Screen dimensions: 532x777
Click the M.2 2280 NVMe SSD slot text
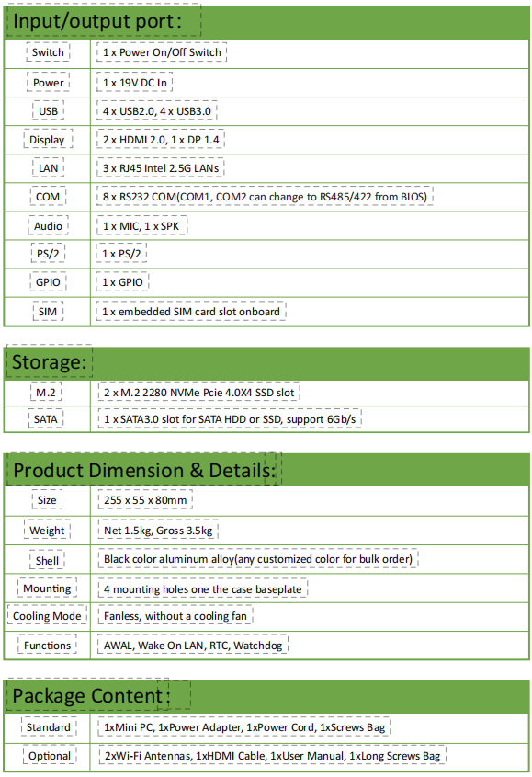coord(199,393)
